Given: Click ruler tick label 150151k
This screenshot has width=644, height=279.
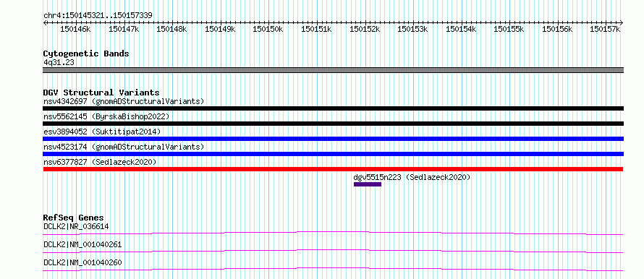Looking at the screenshot, I should [316, 29].
